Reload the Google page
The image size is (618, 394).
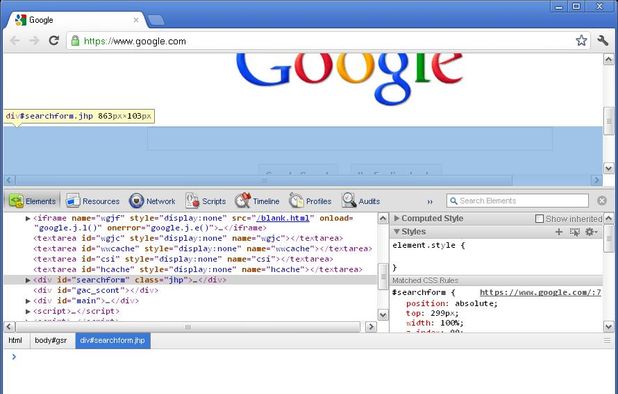click(54, 40)
